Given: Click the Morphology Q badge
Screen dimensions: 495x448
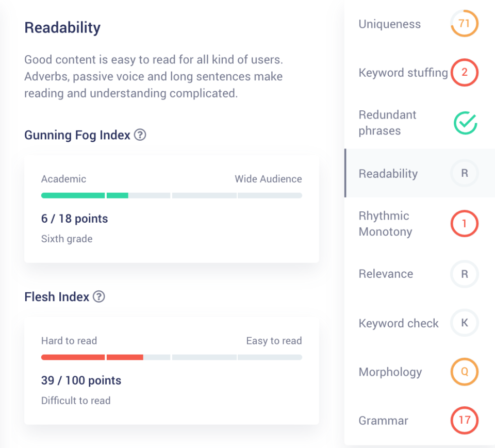Looking at the screenshot, I should point(465,372).
